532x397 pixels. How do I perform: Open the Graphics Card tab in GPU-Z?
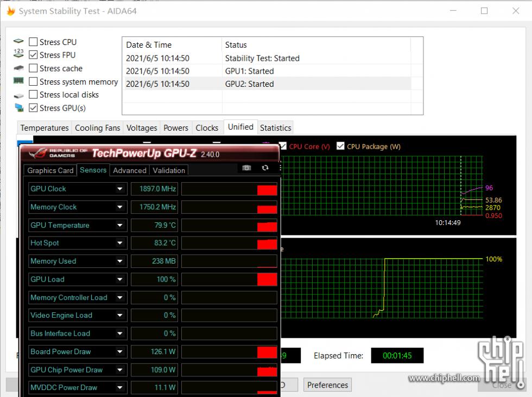[x=50, y=170]
